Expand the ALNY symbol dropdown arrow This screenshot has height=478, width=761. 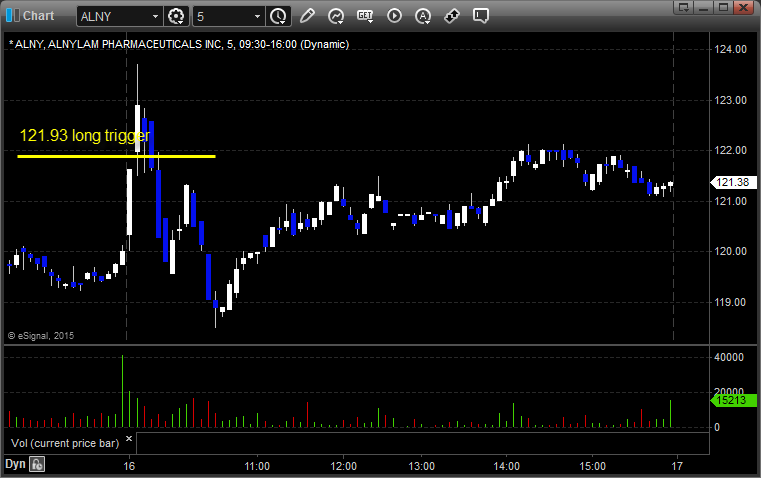pos(155,16)
